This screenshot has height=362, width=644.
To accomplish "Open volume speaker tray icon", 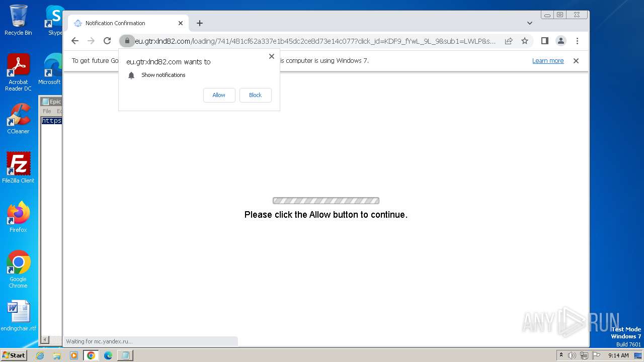I will coord(572,355).
